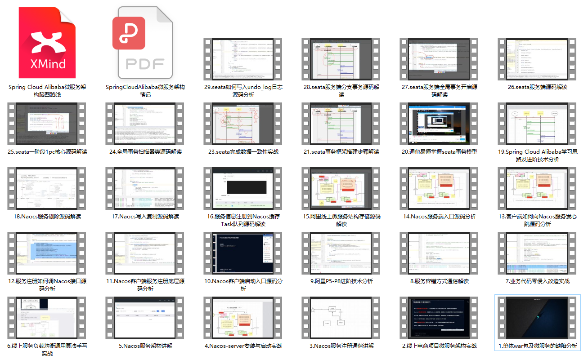This screenshot has height=364, width=588.
Task: Click the label '11.Nacos客户端服务注册底层源码分析'
Action: (145, 285)
